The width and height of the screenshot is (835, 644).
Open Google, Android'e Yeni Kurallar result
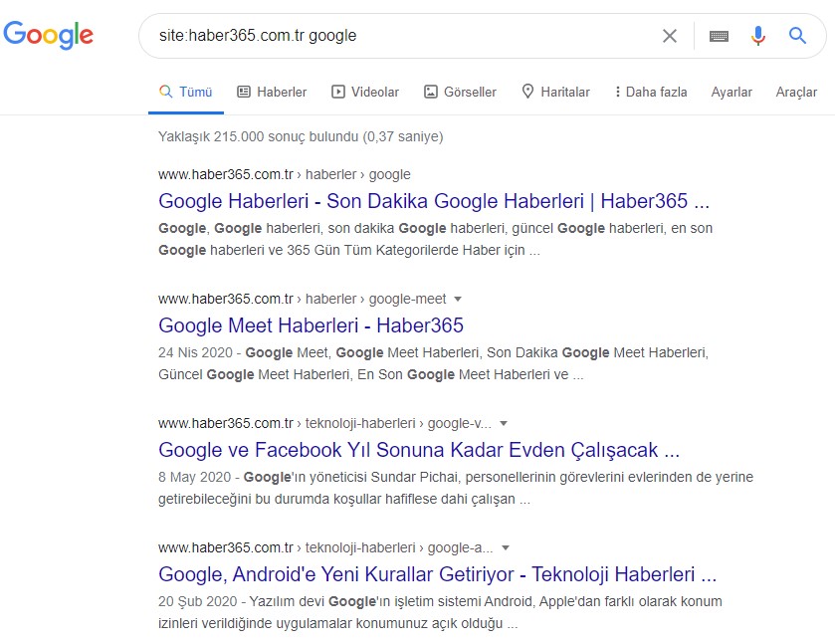tap(437, 574)
